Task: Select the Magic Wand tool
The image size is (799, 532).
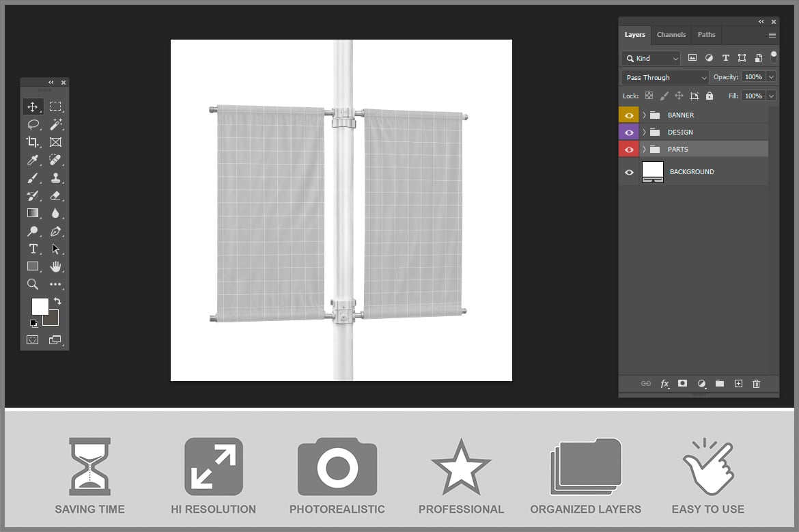Action: pos(55,124)
